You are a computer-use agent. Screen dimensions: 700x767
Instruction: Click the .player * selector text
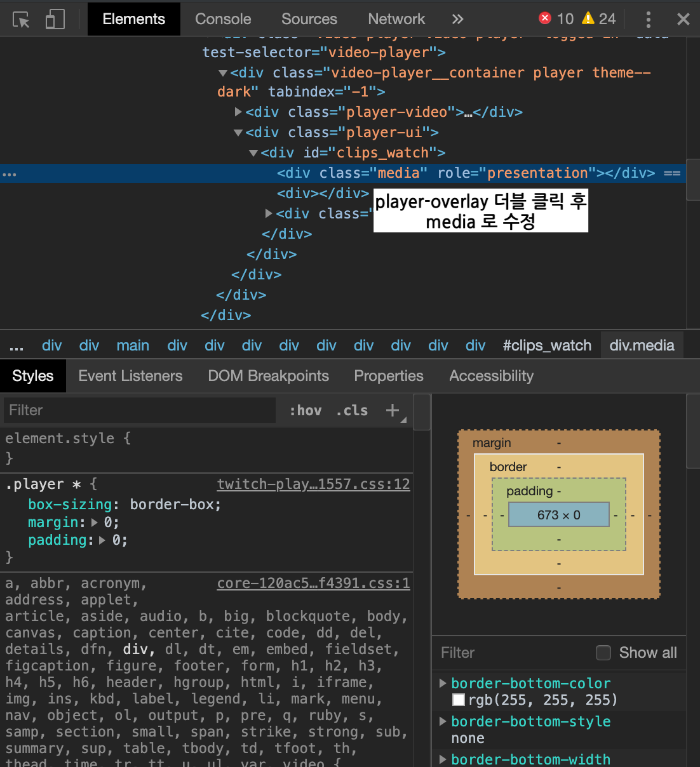coord(43,484)
